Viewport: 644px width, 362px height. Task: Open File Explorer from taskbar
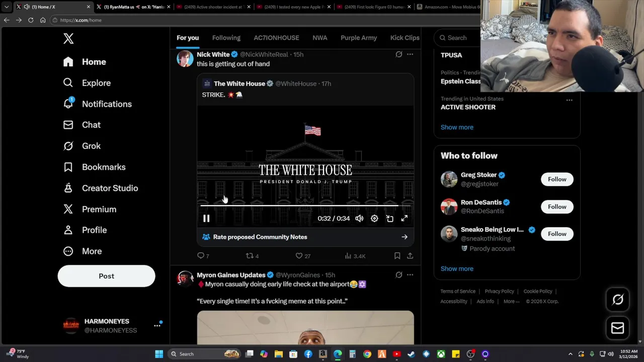(279, 354)
